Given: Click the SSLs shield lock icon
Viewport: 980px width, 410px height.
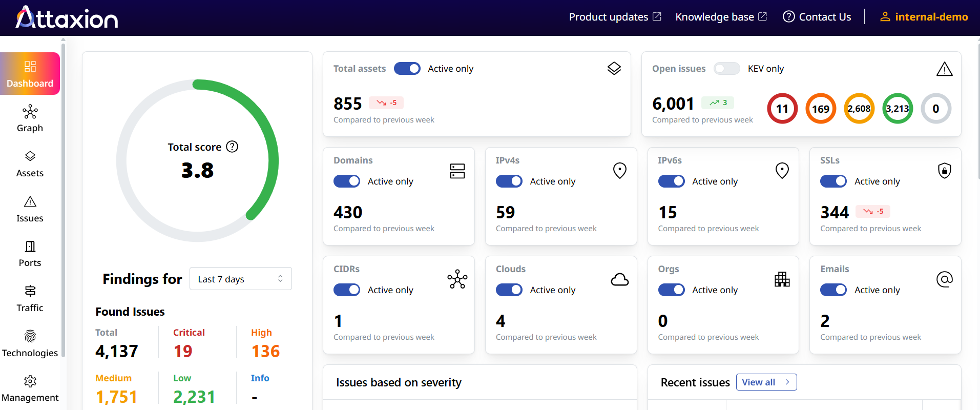Looking at the screenshot, I should tap(944, 171).
